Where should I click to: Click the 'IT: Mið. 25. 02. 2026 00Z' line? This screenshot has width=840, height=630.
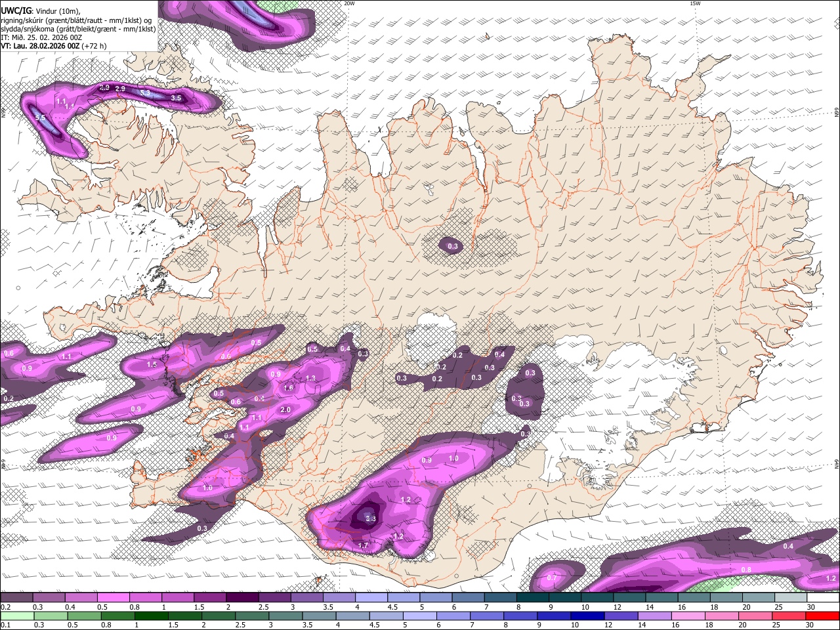click(40, 37)
